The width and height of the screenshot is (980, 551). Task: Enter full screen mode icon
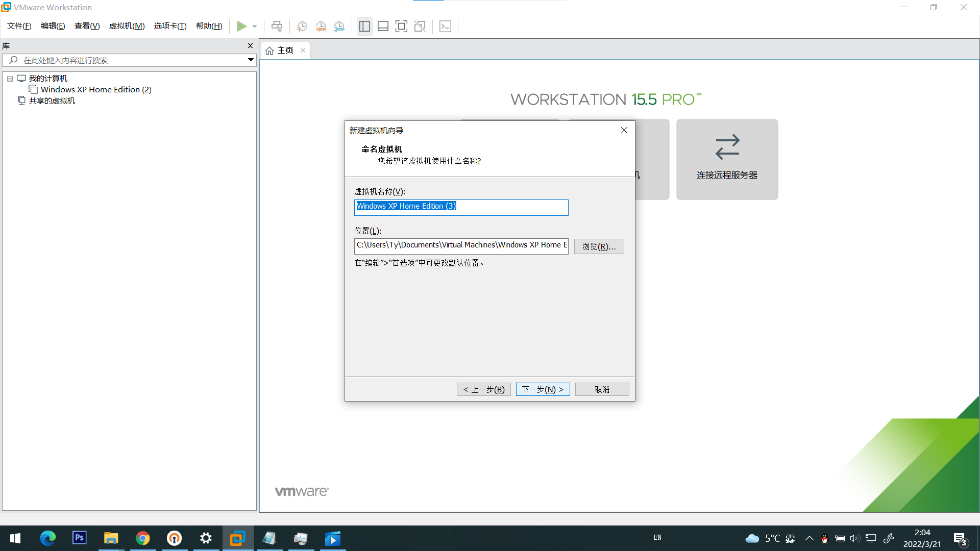pyautogui.click(x=401, y=26)
